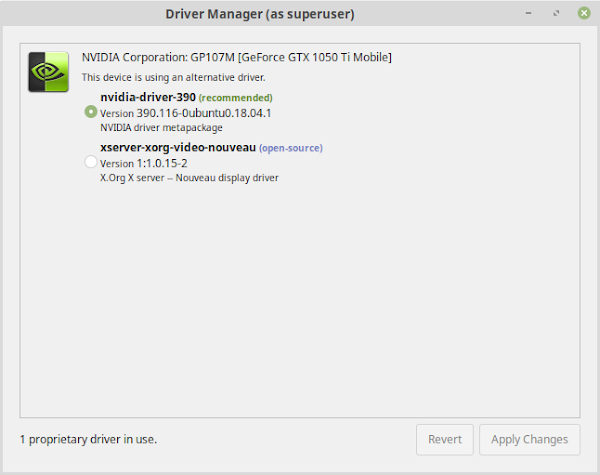
Task: Click 'Version 390.116-0ubuntu0.18.04.1' text
Action: pos(186,113)
